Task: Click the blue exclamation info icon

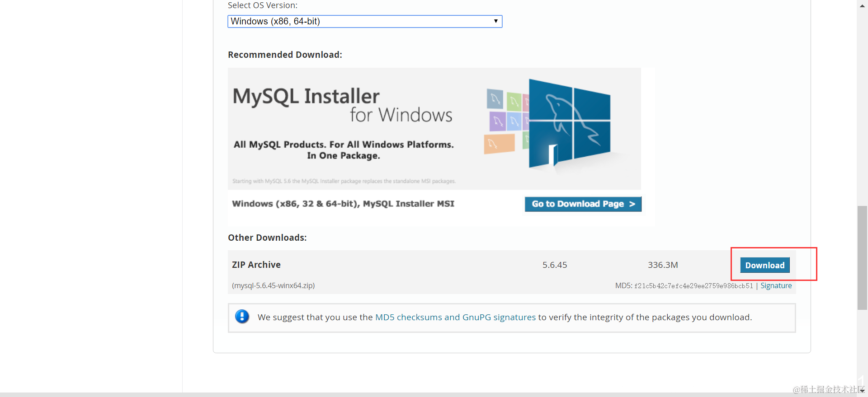Action: (242, 317)
